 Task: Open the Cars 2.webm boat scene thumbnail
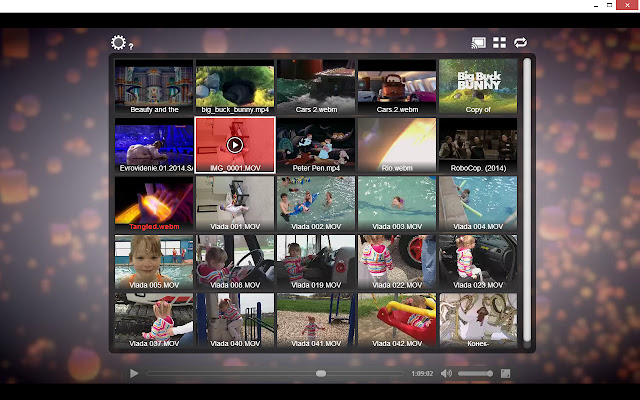tap(316, 87)
